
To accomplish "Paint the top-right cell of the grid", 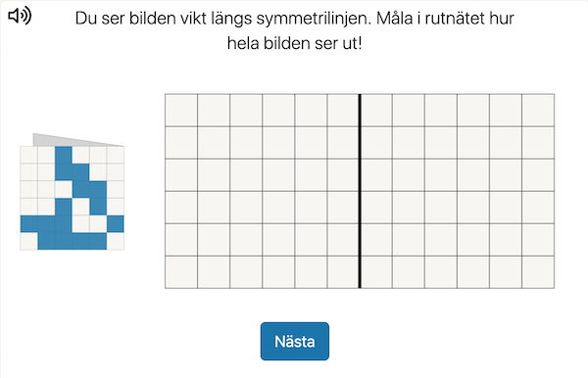I will (x=538, y=110).
